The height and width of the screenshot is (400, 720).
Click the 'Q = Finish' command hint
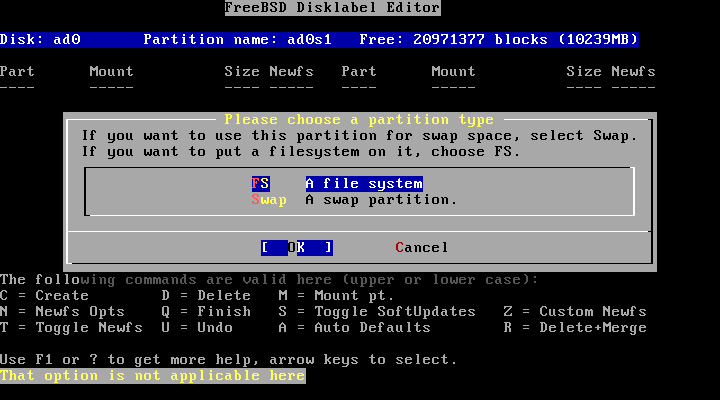pyautogui.click(x=206, y=312)
